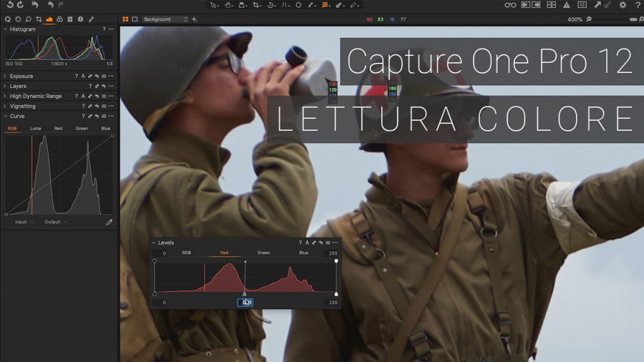644x362 pixels.
Task: Select the Green tab in Levels
Action: click(x=264, y=253)
